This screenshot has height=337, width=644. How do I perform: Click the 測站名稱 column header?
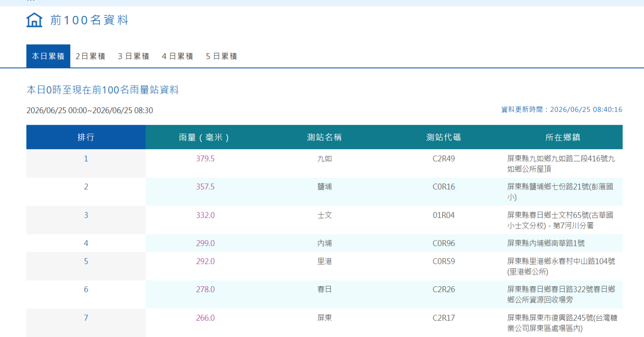tap(325, 138)
